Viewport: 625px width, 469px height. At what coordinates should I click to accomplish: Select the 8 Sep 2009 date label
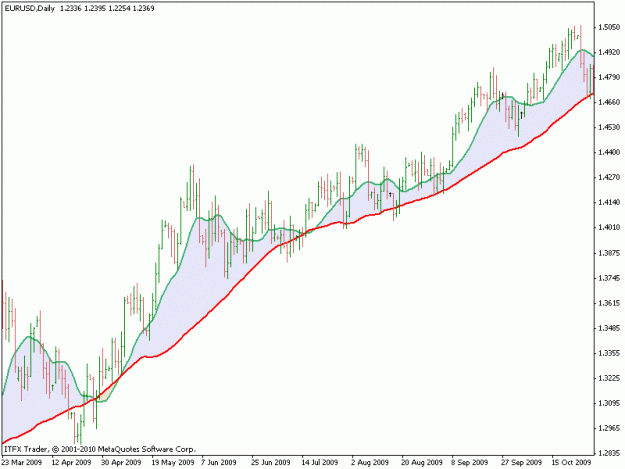pos(470,463)
